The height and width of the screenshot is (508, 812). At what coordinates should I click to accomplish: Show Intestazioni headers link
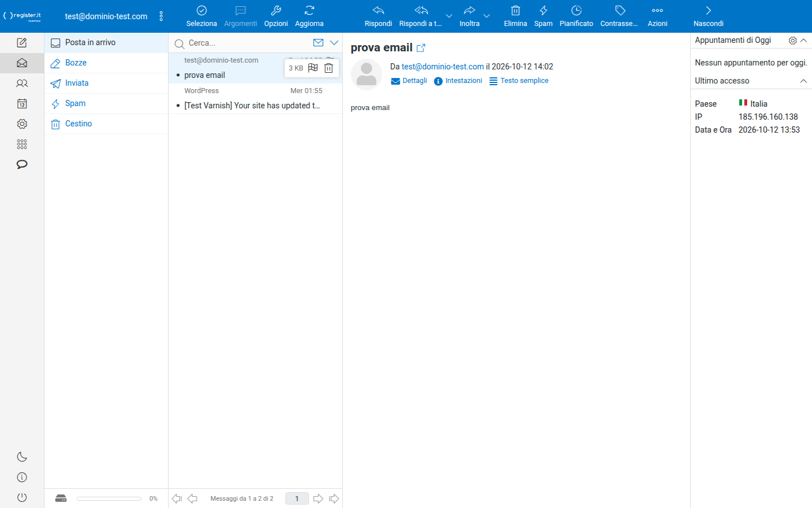(x=458, y=81)
